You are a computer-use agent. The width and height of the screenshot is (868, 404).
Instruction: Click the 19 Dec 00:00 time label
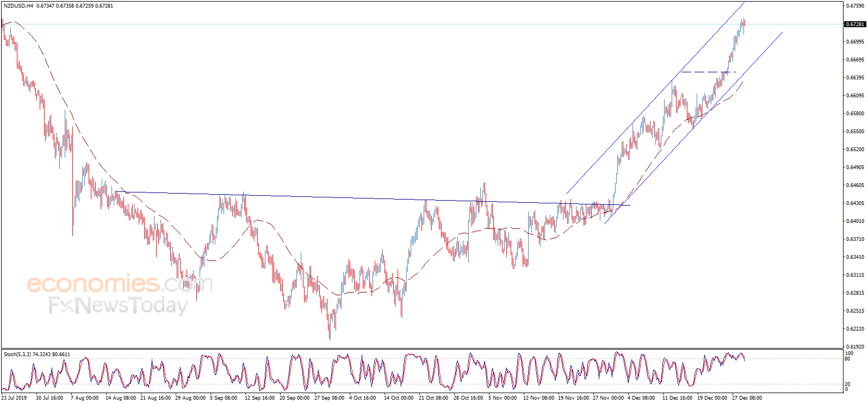[712, 398]
